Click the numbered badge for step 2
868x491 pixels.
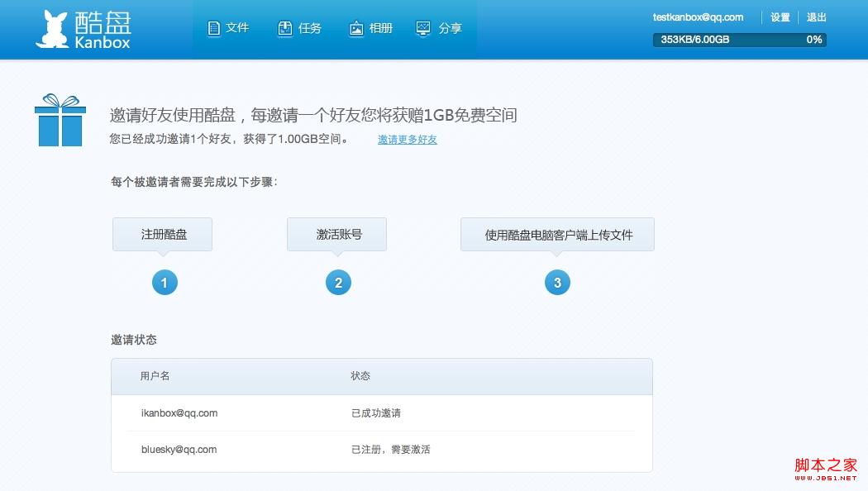pyautogui.click(x=338, y=282)
